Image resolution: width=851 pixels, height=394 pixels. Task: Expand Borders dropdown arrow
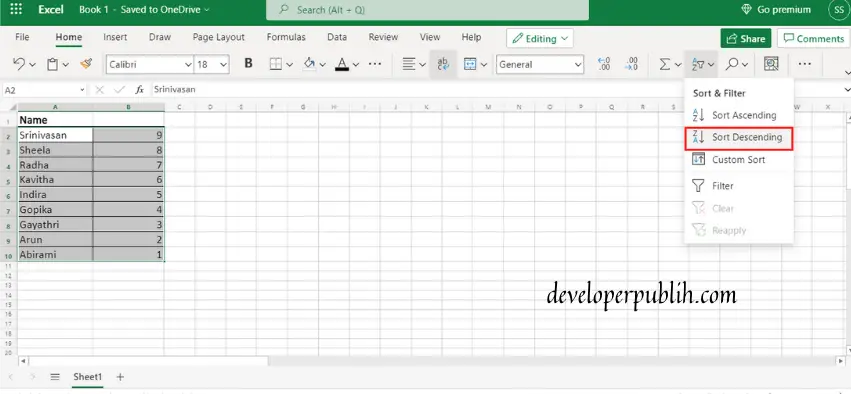tap(289, 65)
